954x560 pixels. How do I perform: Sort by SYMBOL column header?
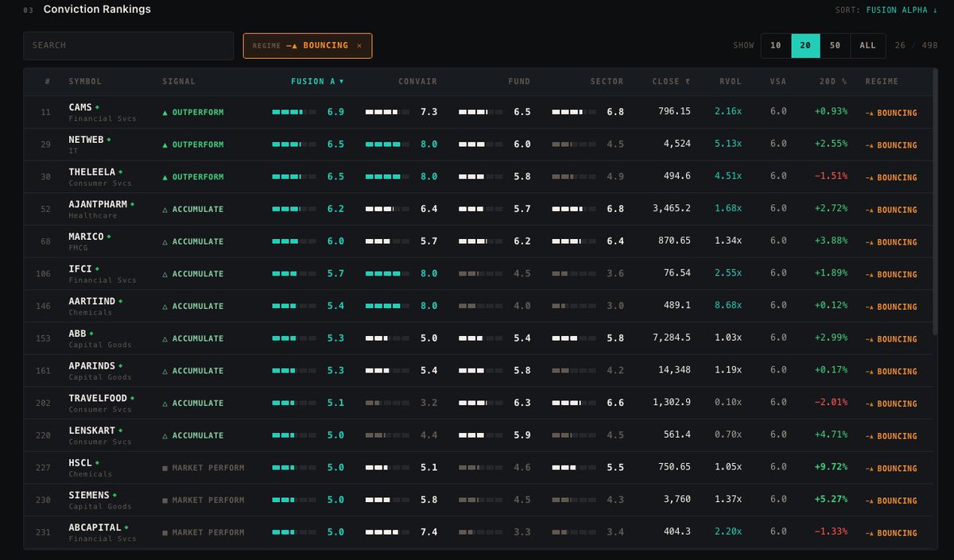tap(85, 81)
